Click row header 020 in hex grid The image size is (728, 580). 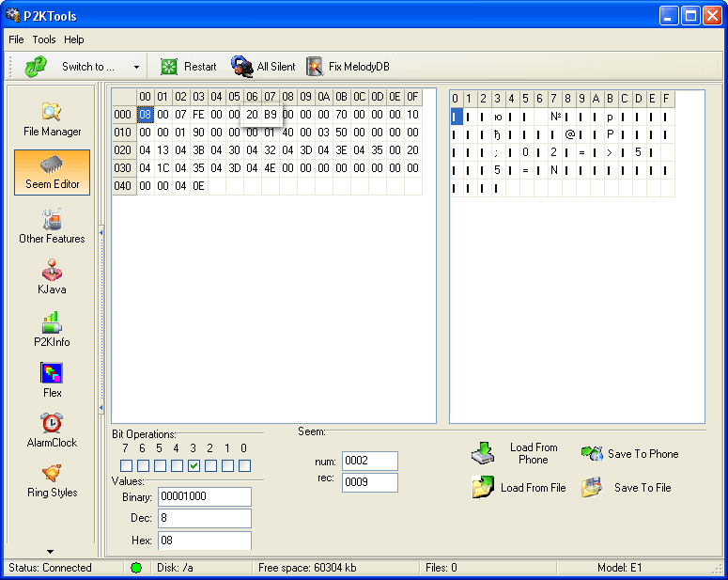[x=123, y=150]
